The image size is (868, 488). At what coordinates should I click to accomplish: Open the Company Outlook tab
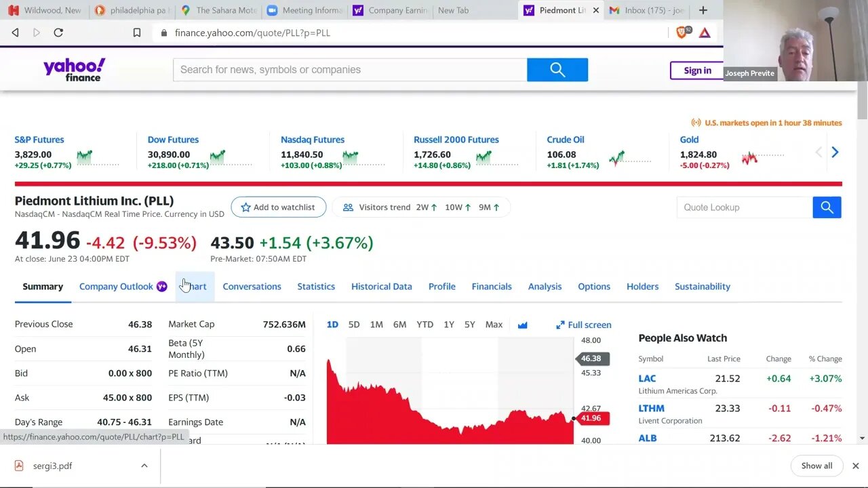(x=116, y=287)
